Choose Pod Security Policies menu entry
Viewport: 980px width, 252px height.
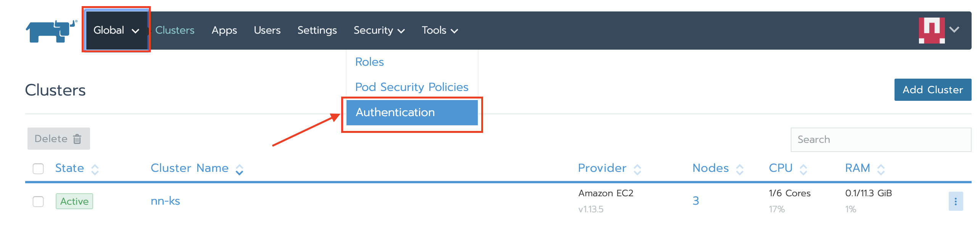(x=411, y=87)
